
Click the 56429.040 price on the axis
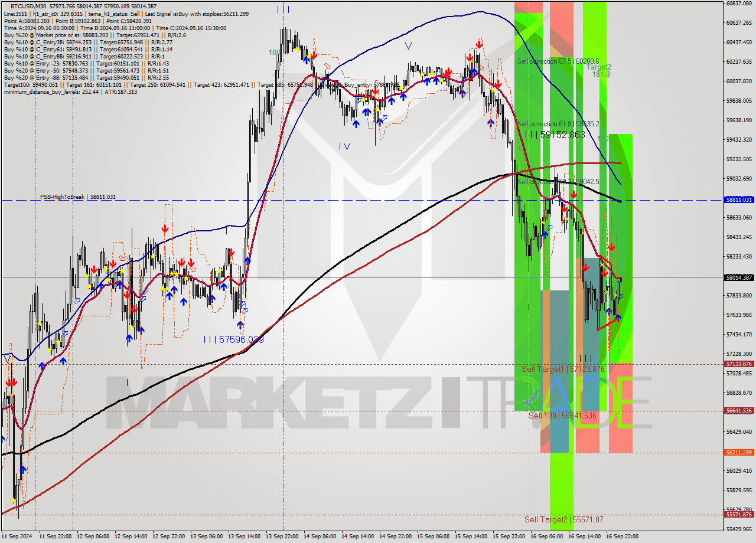click(739, 431)
